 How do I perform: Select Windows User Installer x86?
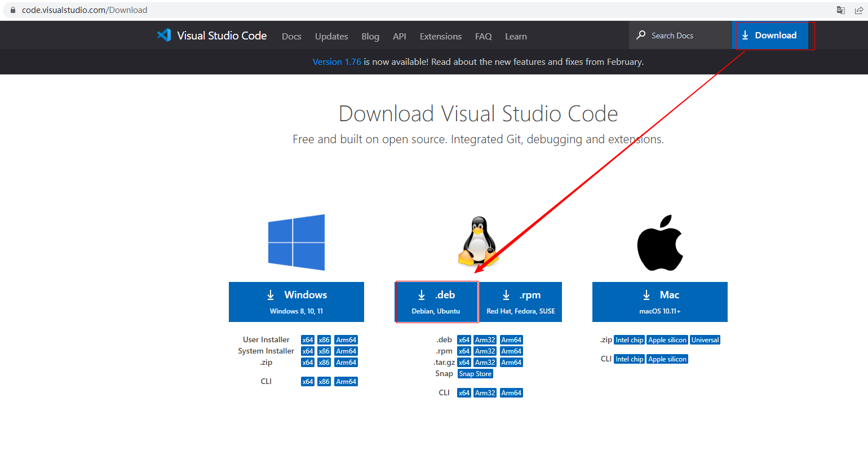[x=324, y=340]
